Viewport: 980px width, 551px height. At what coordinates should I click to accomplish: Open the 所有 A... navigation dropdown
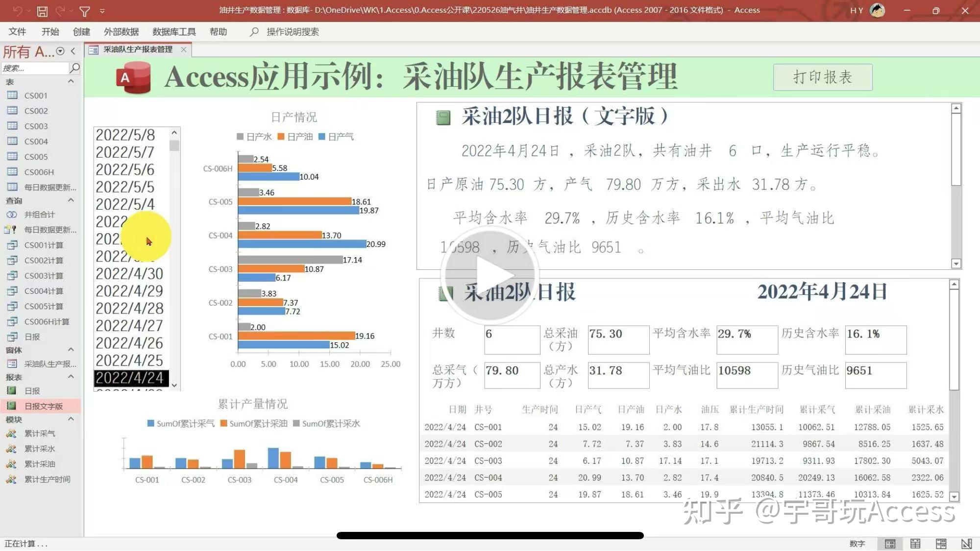point(59,50)
